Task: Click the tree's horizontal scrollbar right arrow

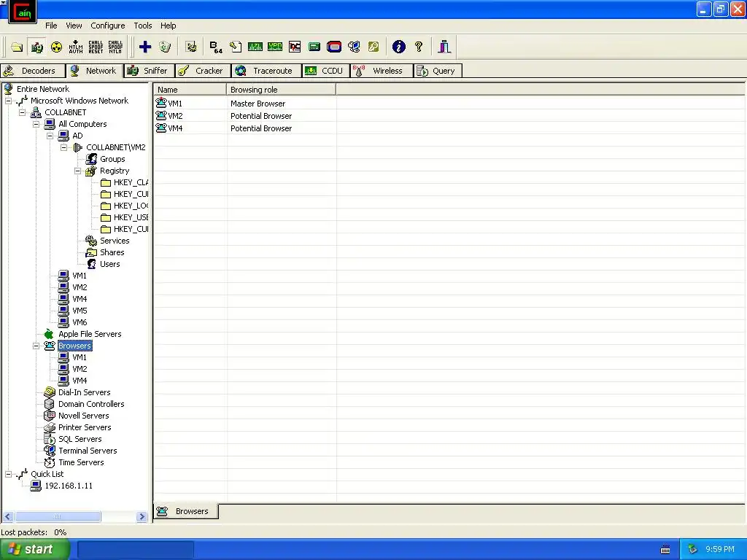Action: (x=142, y=517)
